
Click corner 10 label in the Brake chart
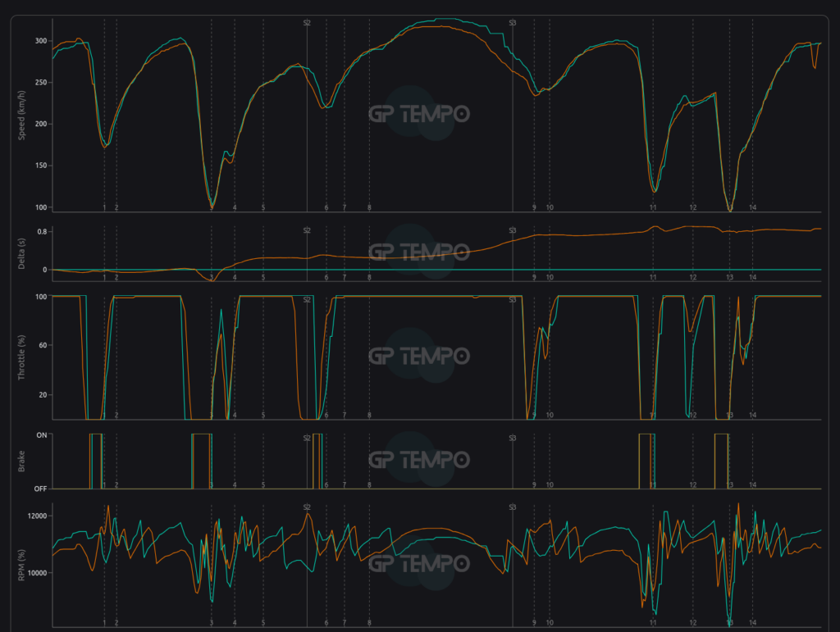[550, 485]
